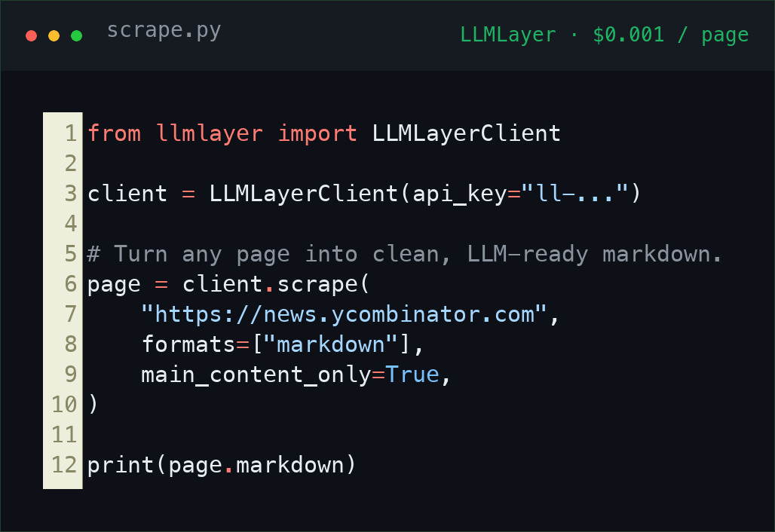Viewport: 775px width, 532px height.
Task: Click line number 6 in gutter
Action: tap(71, 284)
